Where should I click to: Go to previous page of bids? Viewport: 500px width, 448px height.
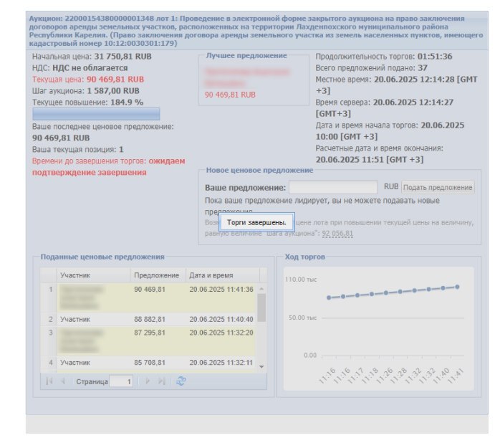coord(63,381)
